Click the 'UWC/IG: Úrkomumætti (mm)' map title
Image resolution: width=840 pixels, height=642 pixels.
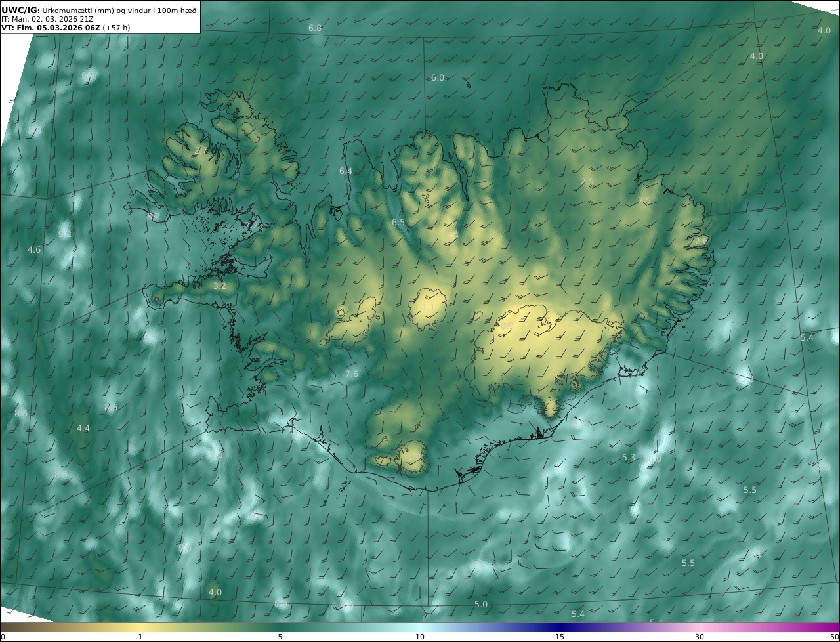(100, 10)
